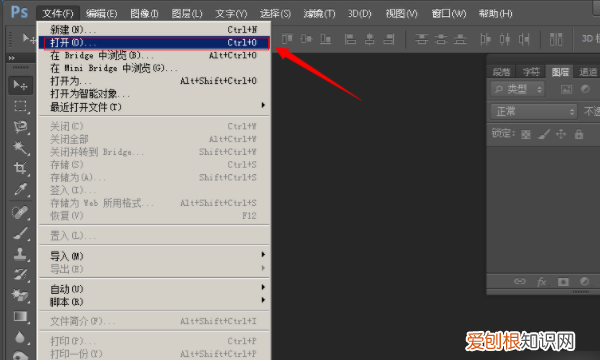
Task: Open the 窗口(W) menu
Action: [x=449, y=14]
